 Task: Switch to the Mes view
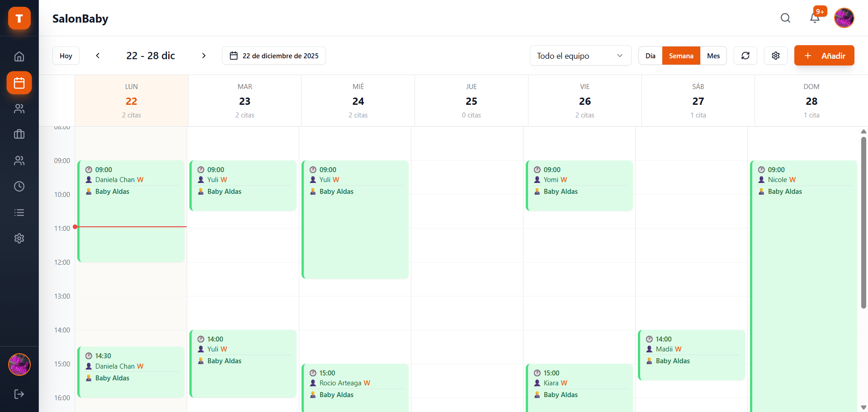pos(713,56)
